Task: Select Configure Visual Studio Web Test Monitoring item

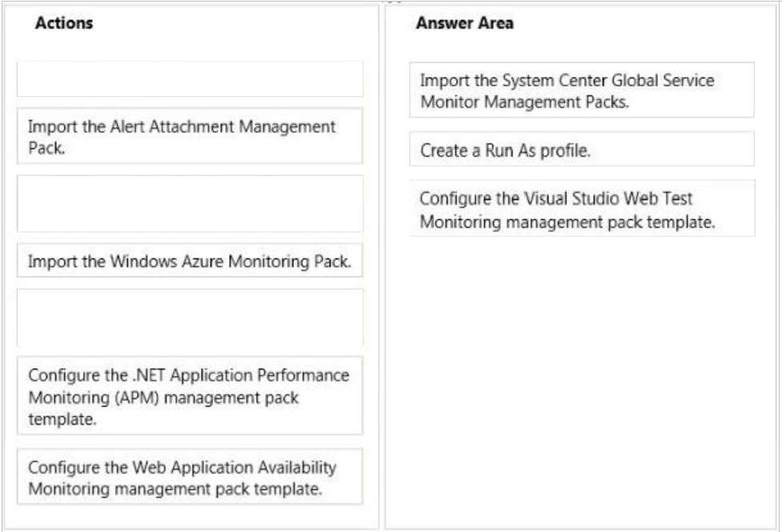Action: pos(582,209)
